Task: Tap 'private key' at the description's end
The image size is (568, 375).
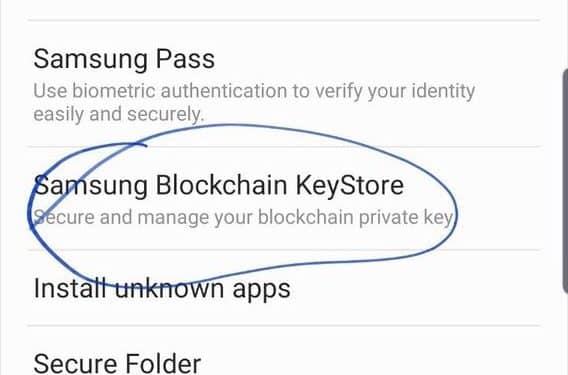Action: click(x=406, y=218)
